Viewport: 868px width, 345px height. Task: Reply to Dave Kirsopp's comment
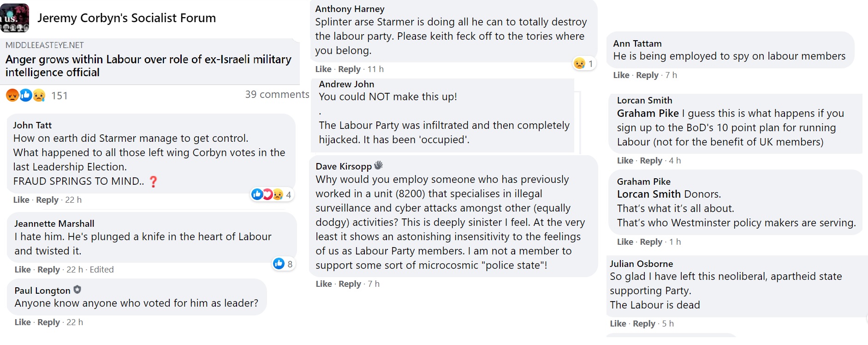pyautogui.click(x=350, y=284)
